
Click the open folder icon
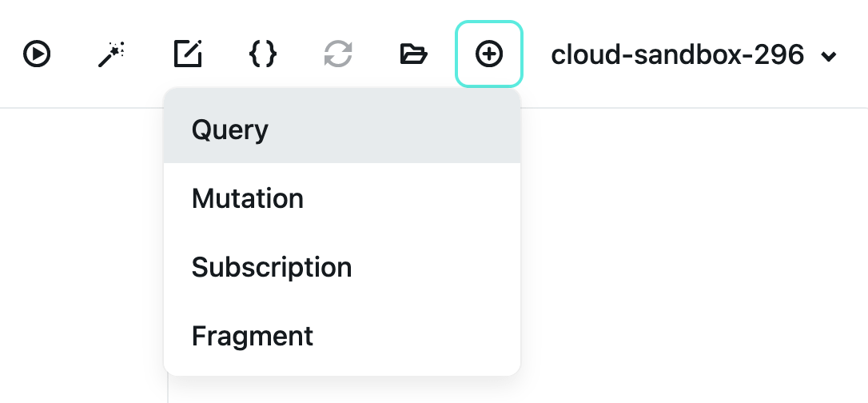coord(413,54)
